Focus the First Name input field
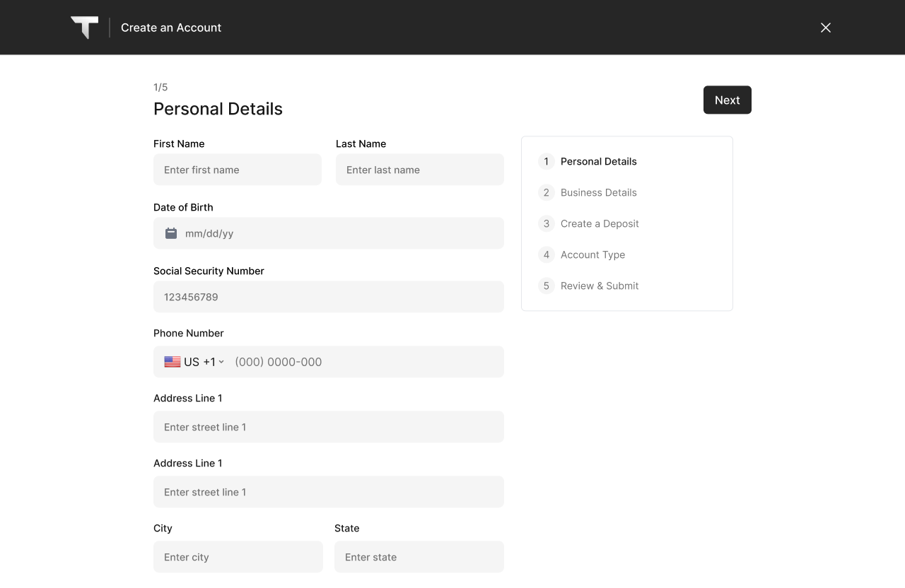This screenshot has height=588, width=905. [x=238, y=170]
